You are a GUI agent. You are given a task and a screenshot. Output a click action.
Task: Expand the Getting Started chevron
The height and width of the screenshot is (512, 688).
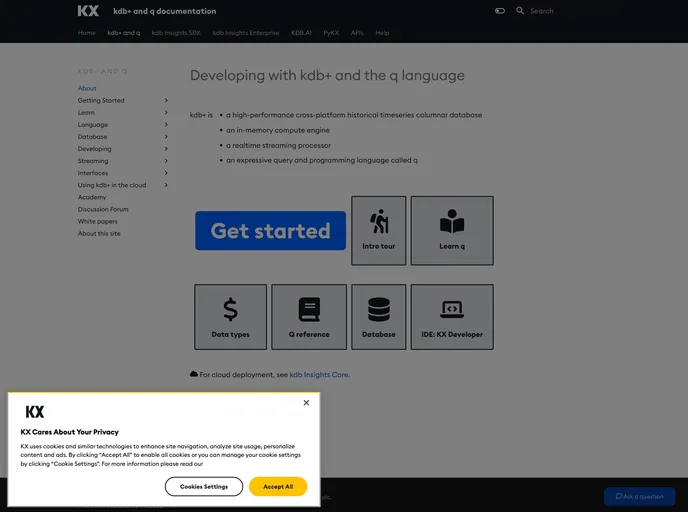pyautogui.click(x=166, y=100)
